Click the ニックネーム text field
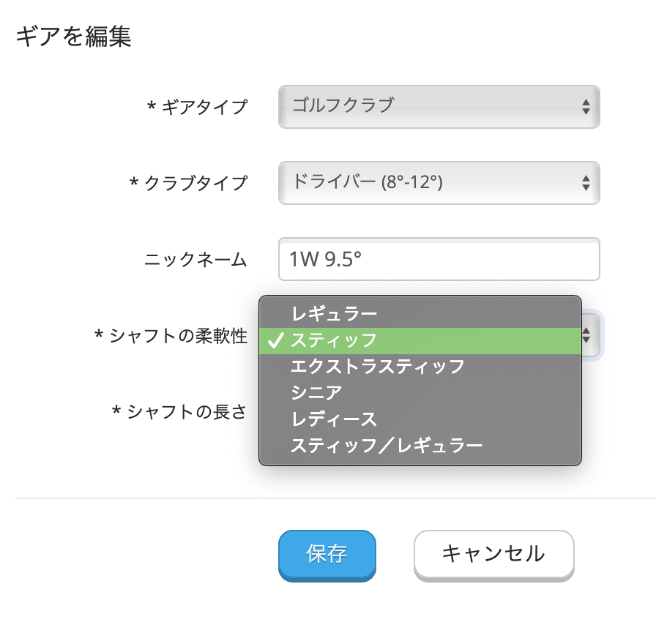The height and width of the screenshot is (644, 656). pyautogui.click(x=439, y=259)
